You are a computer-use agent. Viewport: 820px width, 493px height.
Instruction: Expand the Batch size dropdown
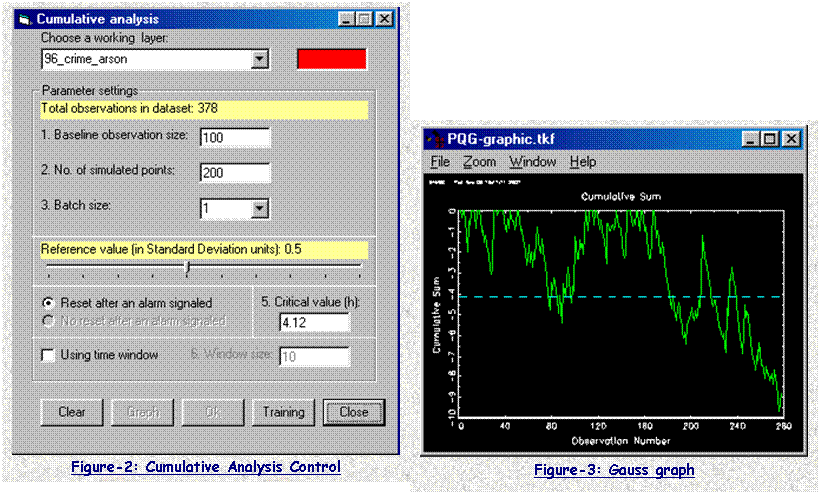[260, 209]
